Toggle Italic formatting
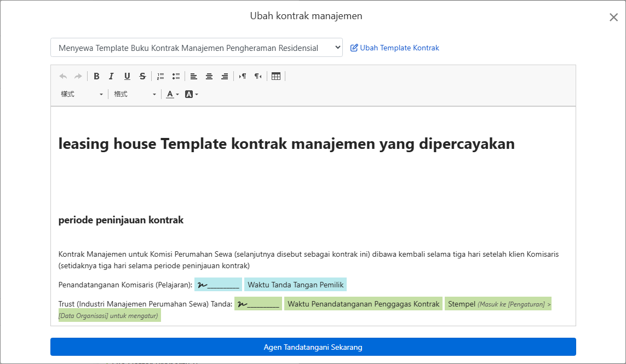626x364 pixels. pos(111,76)
